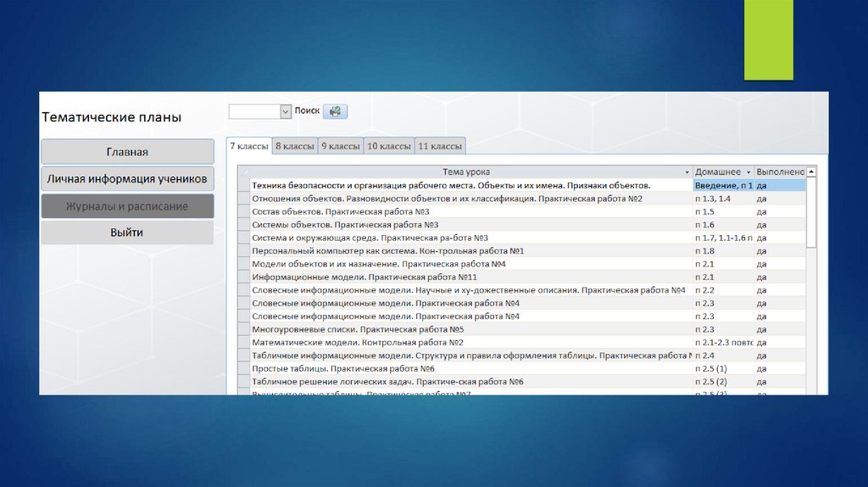Open the search combo box dropdown arrow
Screen dimensions: 868x487
point(285,111)
